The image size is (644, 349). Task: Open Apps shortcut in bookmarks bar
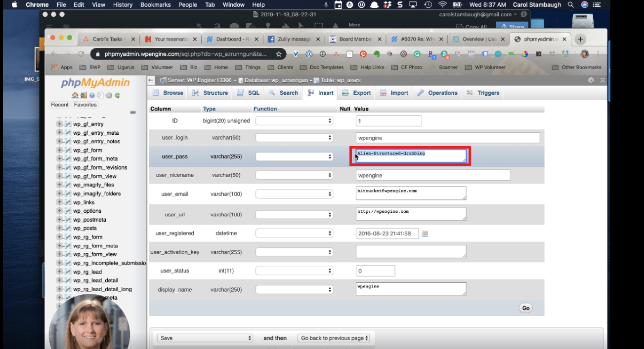point(62,67)
